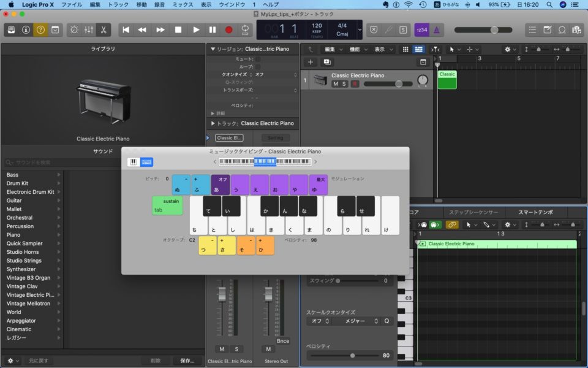Click the pitch bend down ぬ key

pos(181,185)
